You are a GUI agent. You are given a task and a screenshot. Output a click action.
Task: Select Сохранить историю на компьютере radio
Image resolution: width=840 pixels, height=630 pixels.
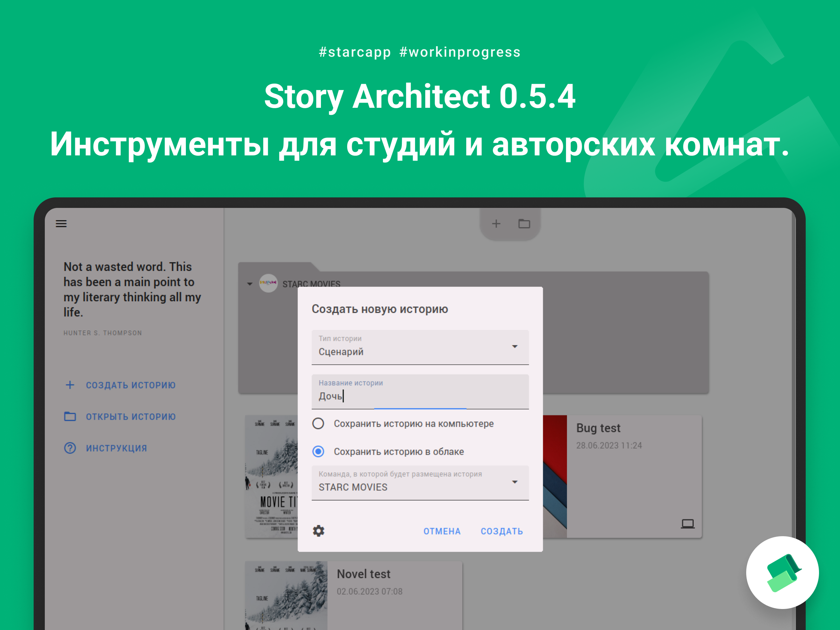tap(318, 423)
